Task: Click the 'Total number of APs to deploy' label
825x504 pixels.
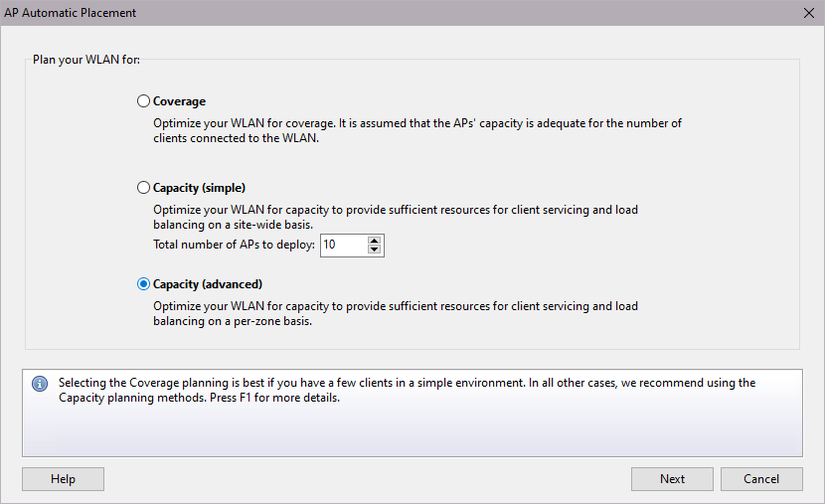Action: [x=234, y=245]
